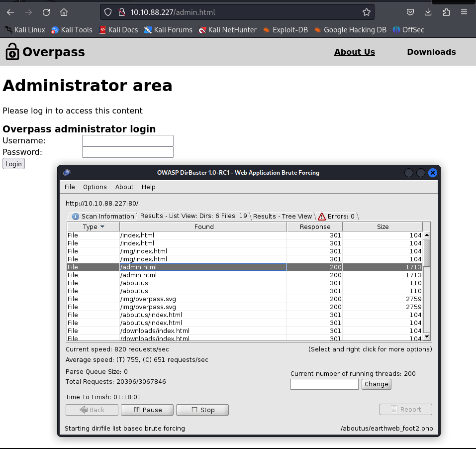Click the Login button
This screenshot has width=476, height=449.
coord(13,164)
